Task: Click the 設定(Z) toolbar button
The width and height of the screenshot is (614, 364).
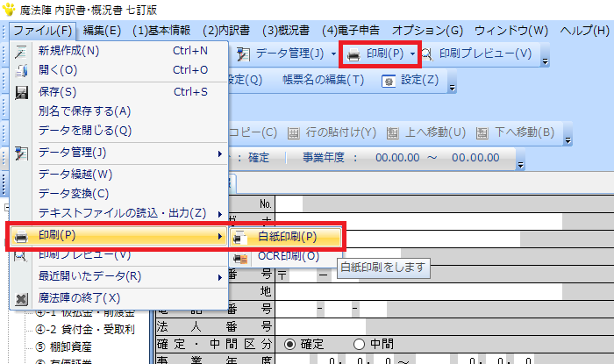Action: tap(411, 80)
